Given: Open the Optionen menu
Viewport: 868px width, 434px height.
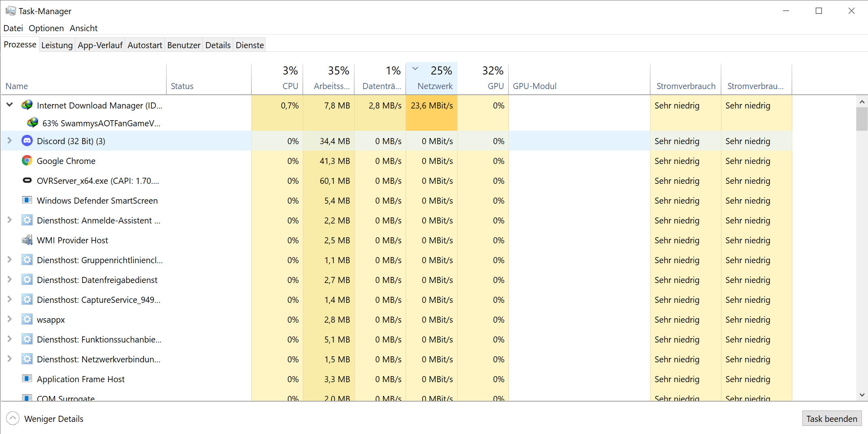Looking at the screenshot, I should coord(46,28).
